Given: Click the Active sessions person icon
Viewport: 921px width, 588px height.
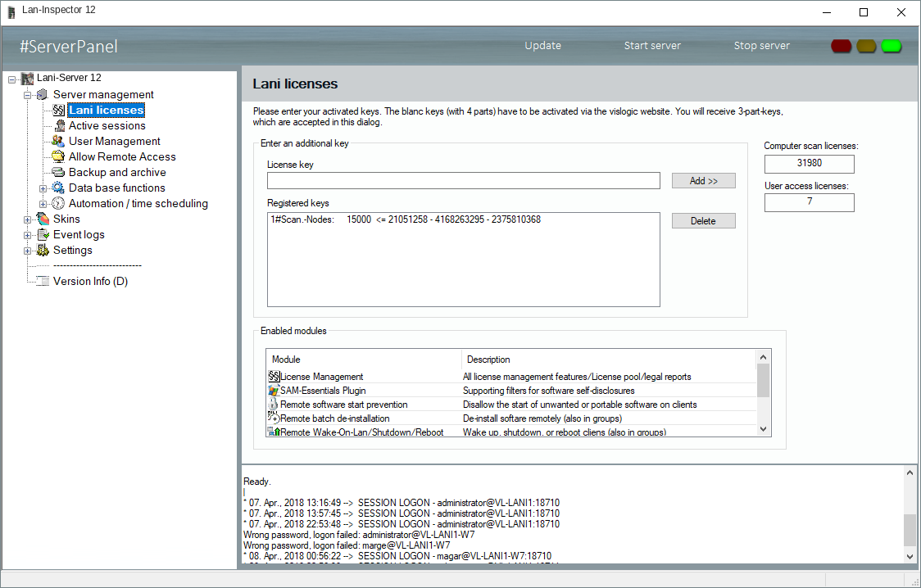Looking at the screenshot, I should click(59, 125).
